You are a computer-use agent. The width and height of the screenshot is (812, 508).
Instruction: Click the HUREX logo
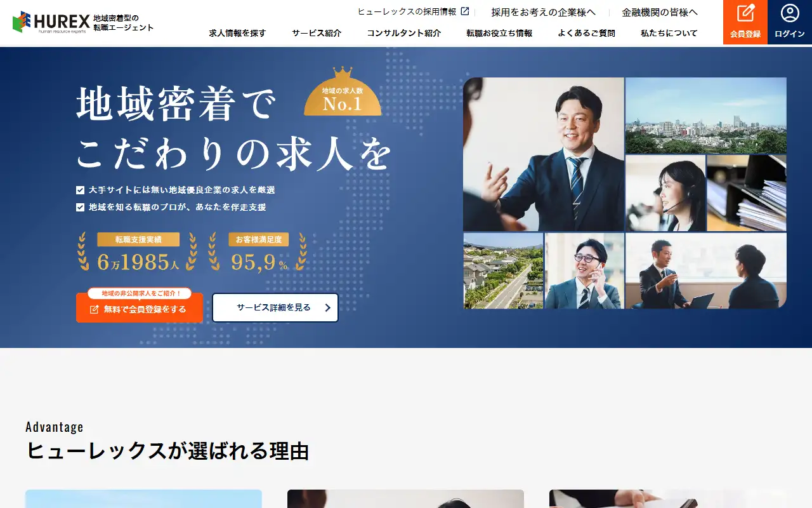(51, 22)
